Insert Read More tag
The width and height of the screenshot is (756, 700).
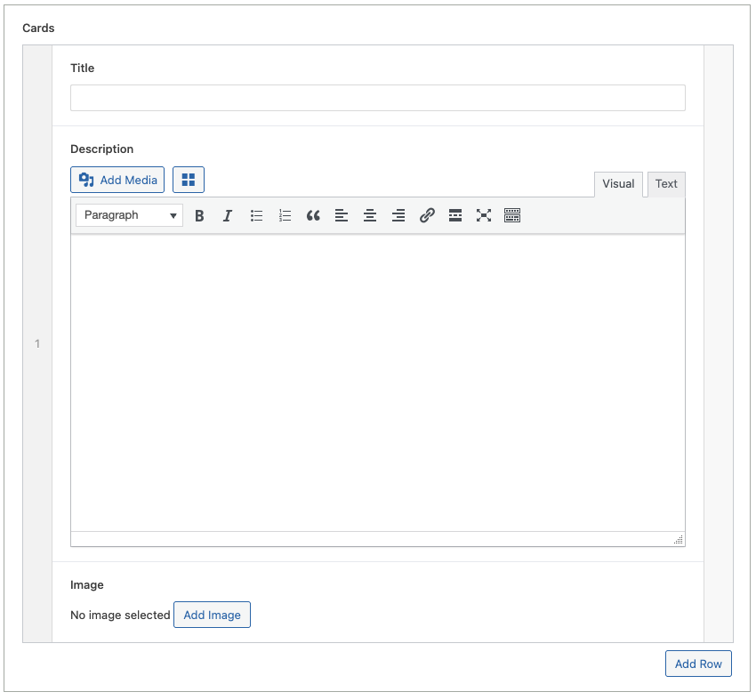(x=455, y=215)
